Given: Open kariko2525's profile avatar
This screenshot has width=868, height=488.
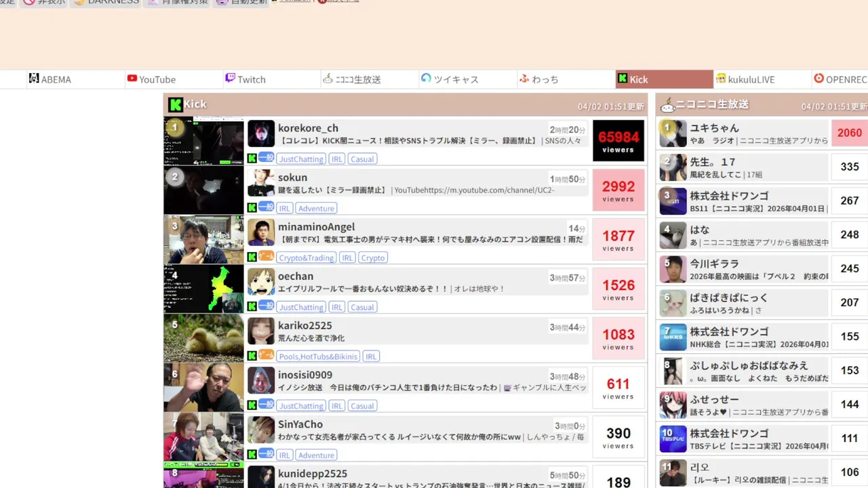Looking at the screenshot, I should (261, 331).
